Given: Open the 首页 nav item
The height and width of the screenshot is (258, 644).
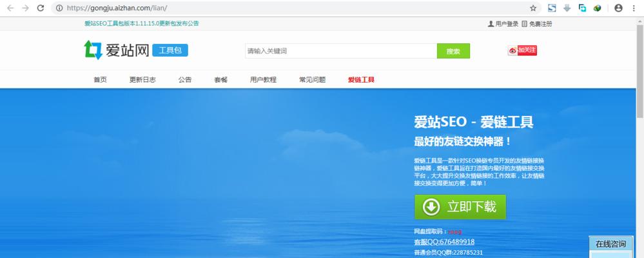Looking at the screenshot, I should (x=100, y=80).
